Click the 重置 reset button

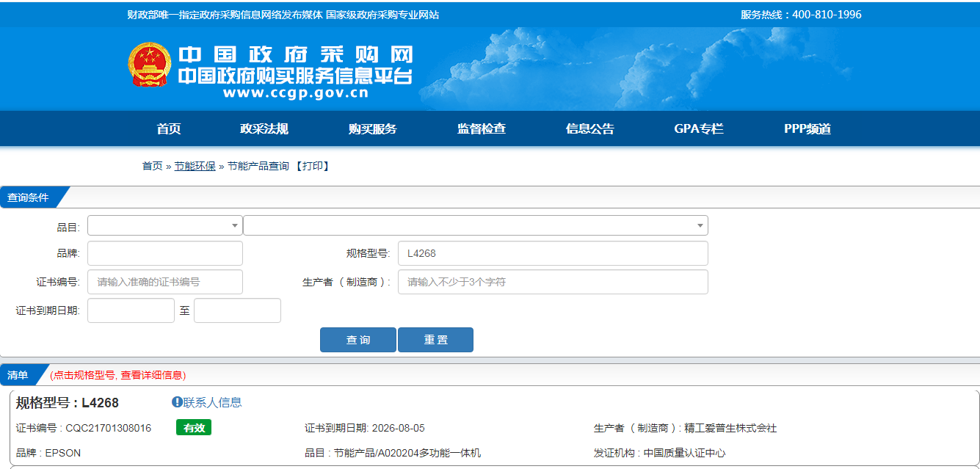click(435, 340)
